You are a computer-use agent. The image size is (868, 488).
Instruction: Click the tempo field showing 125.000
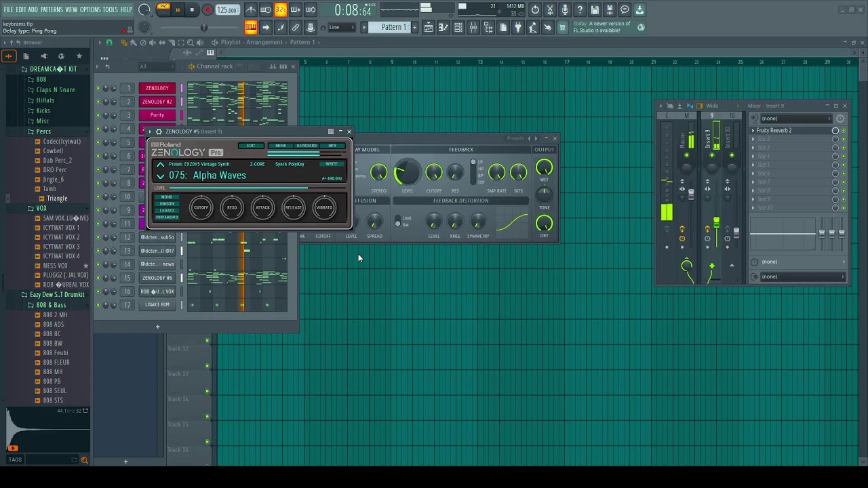pos(227,9)
